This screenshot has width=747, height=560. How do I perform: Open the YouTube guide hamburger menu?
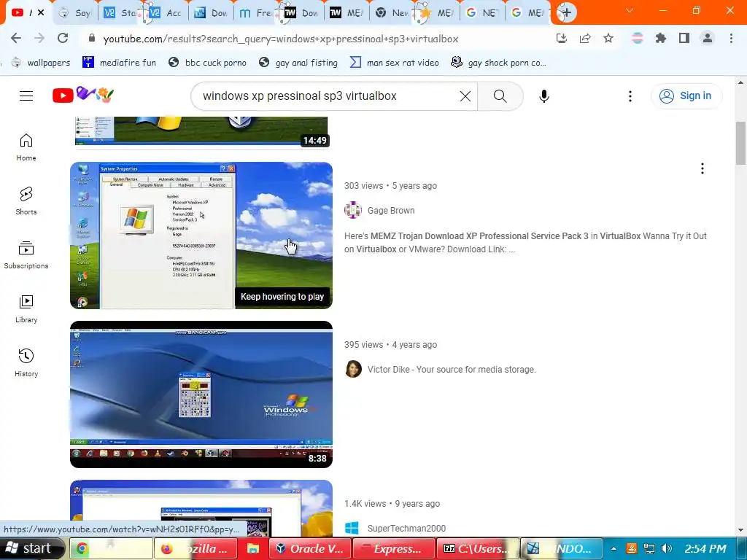(x=26, y=96)
